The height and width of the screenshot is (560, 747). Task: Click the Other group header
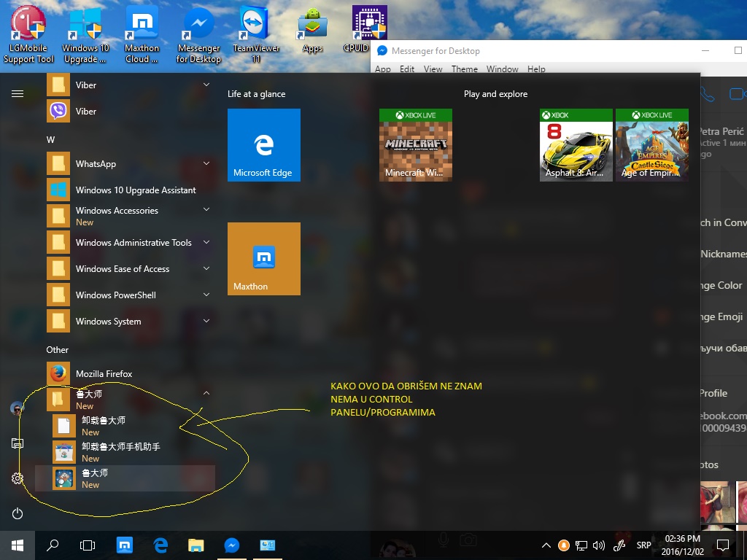(57, 349)
